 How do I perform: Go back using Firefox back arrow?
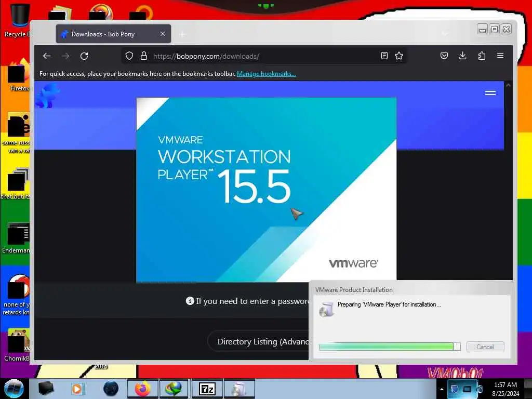click(x=47, y=56)
